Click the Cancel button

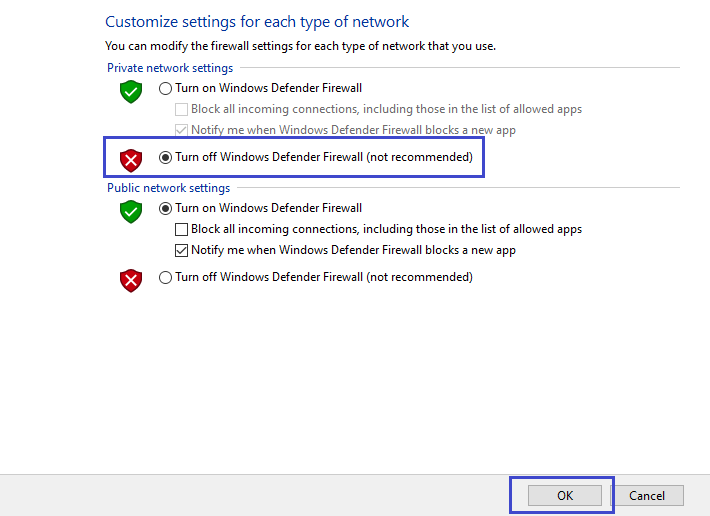pos(647,496)
